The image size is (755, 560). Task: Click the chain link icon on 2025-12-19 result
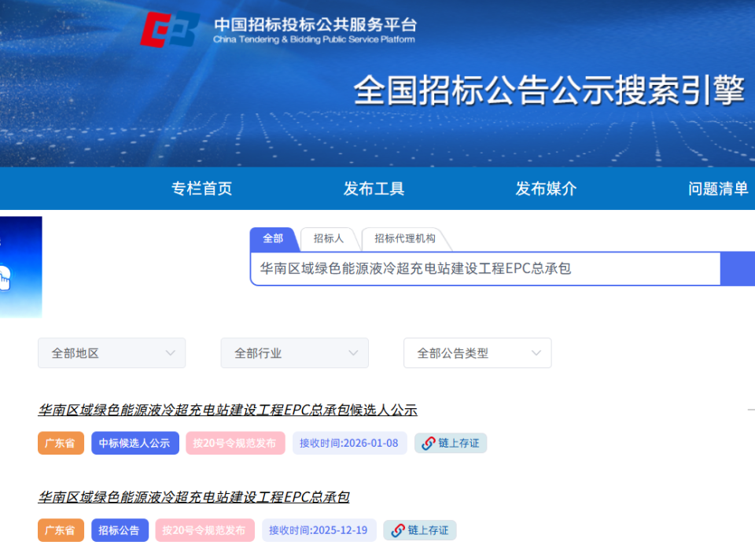tap(398, 530)
